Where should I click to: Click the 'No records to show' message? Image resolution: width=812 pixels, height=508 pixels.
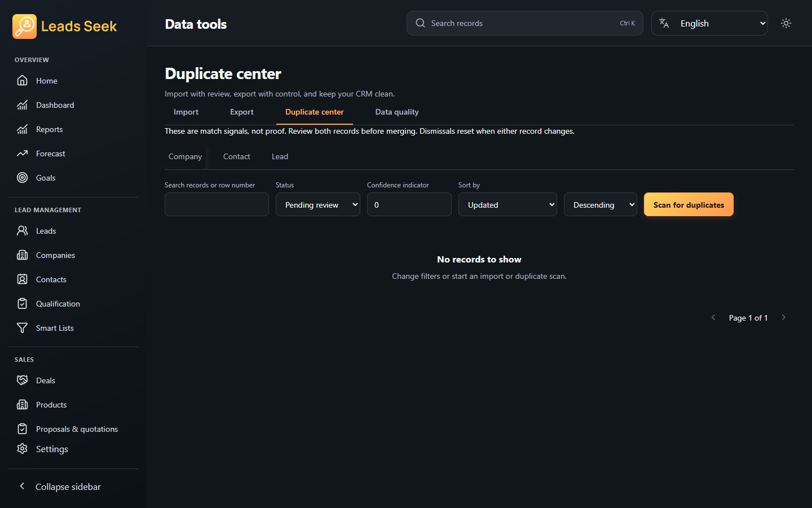(x=479, y=259)
